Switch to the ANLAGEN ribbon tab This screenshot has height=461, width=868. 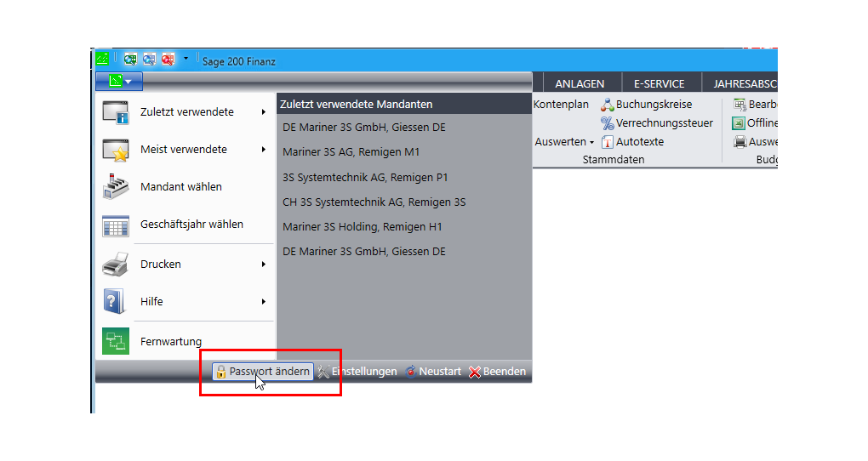[580, 83]
